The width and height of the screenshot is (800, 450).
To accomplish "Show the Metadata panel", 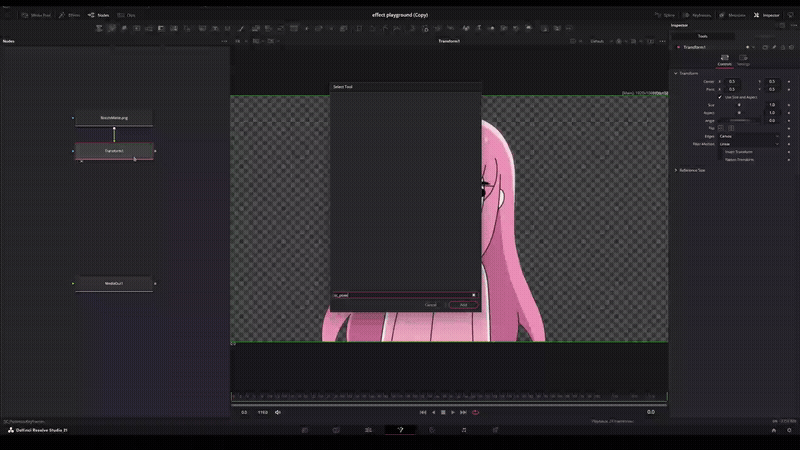I will pos(733,15).
